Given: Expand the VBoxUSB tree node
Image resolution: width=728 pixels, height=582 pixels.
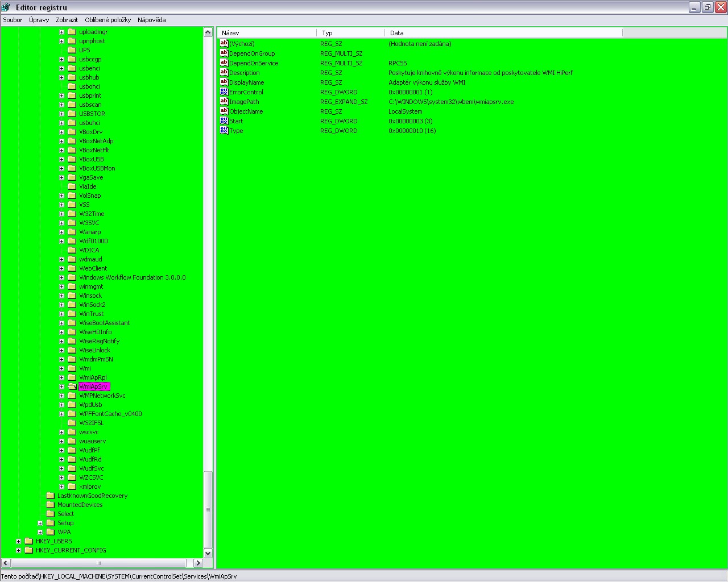Looking at the screenshot, I should pos(62,159).
